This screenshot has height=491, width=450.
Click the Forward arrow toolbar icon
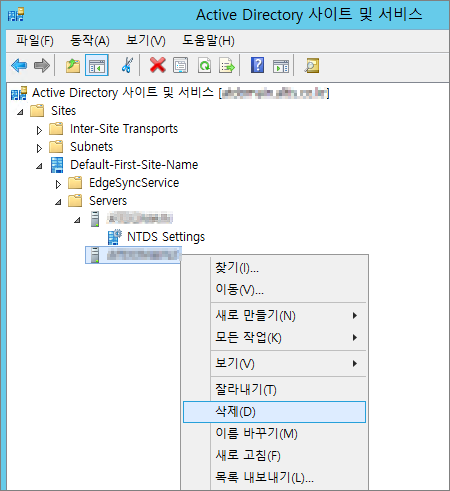pos(42,65)
